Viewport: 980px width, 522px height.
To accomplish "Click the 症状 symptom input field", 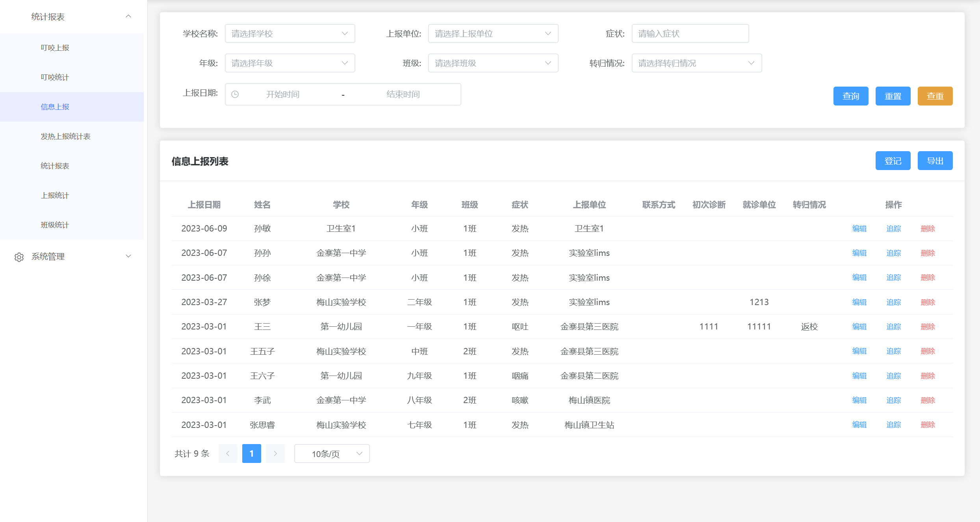I will pyautogui.click(x=690, y=33).
